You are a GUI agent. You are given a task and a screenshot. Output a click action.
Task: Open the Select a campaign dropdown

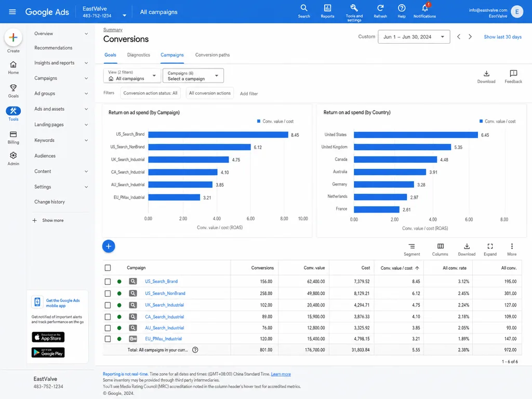(193, 75)
